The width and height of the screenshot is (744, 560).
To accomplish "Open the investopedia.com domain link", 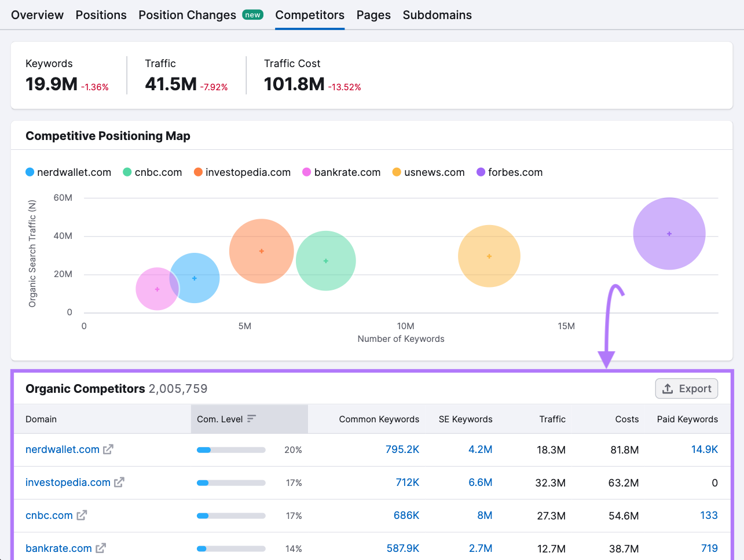I will [x=68, y=482].
